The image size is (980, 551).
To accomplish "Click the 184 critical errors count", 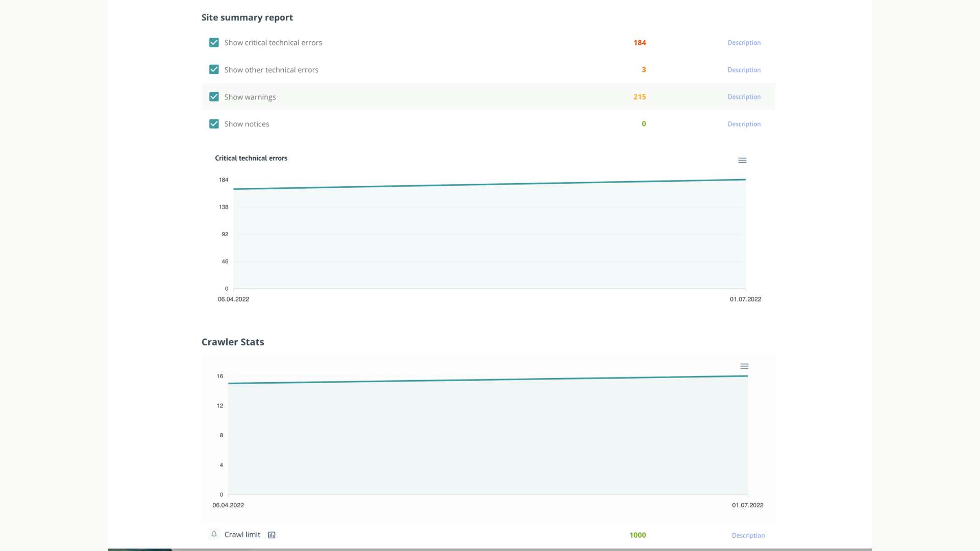I will point(640,42).
